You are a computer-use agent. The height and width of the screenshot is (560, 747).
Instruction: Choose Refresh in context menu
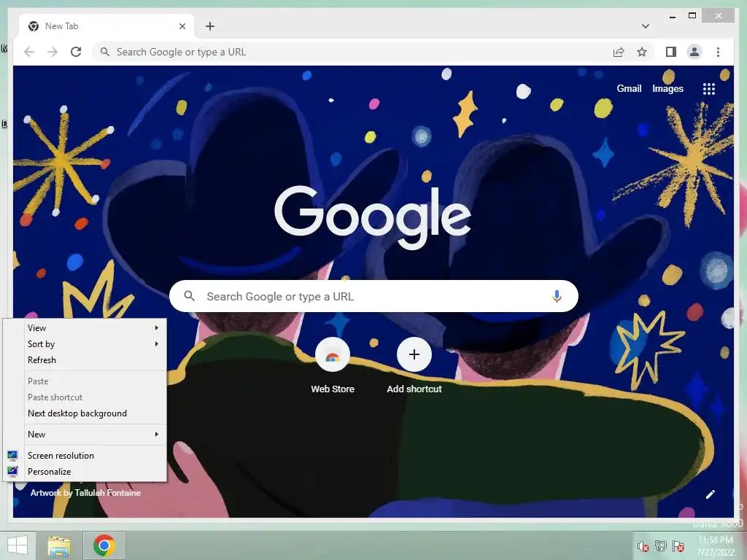(85, 360)
